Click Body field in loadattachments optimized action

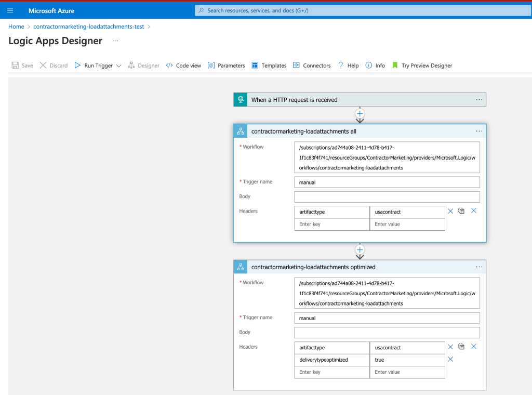[387, 333]
